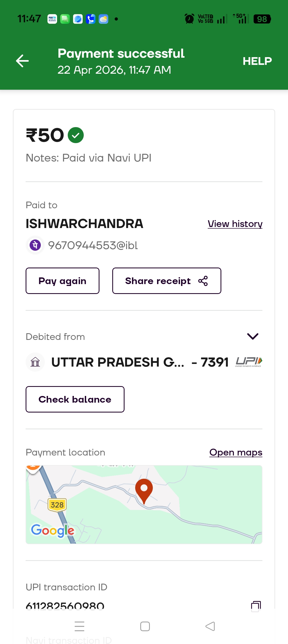Image resolution: width=288 pixels, height=644 pixels.
Task: Open HELP for this payment
Action: pos(257,61)
